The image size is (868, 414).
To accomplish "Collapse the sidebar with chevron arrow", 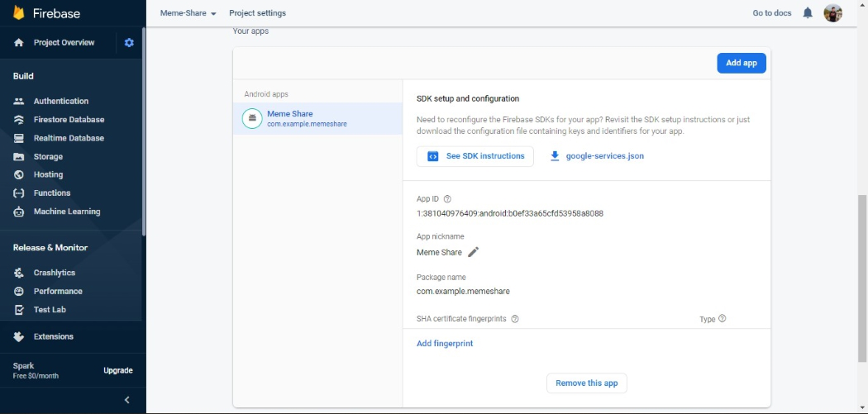I will [x=126, y=400].
